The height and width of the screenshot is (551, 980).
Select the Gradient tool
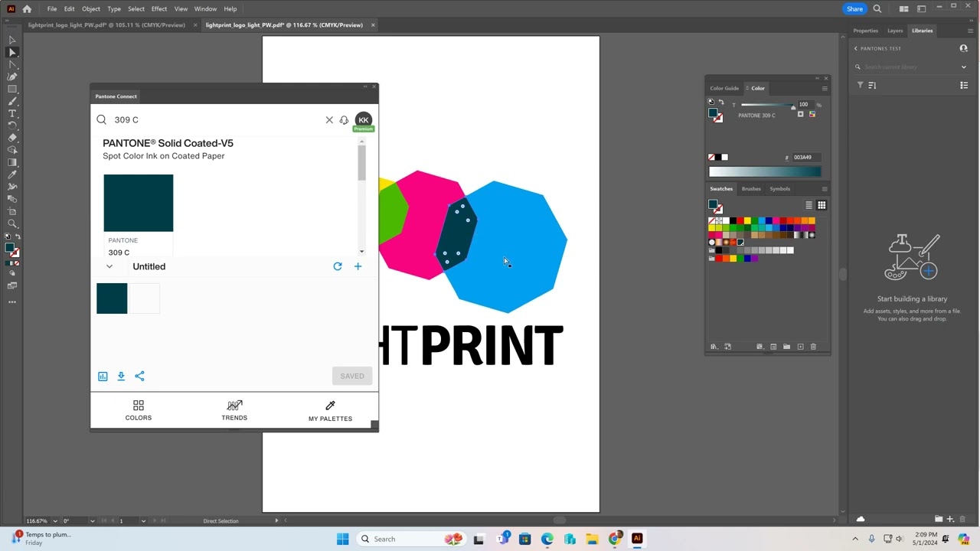pos(12,162)
